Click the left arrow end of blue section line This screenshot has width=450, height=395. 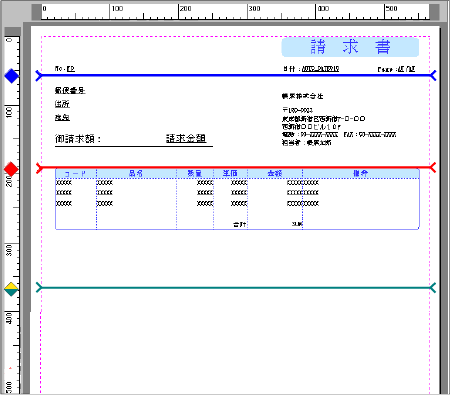39,76
